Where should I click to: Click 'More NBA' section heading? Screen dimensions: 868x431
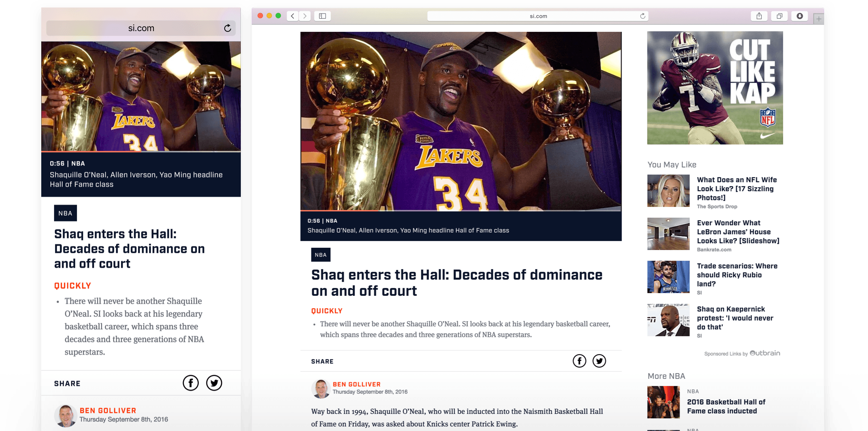666,376
